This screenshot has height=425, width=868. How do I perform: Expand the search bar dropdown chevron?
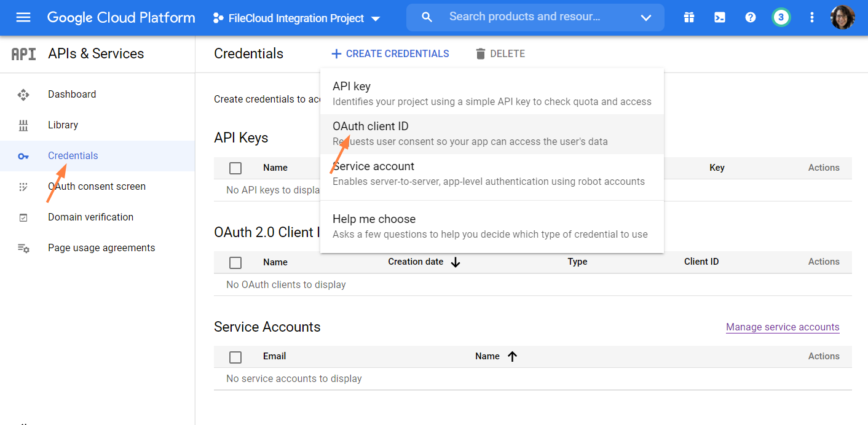tap(645, 18)
